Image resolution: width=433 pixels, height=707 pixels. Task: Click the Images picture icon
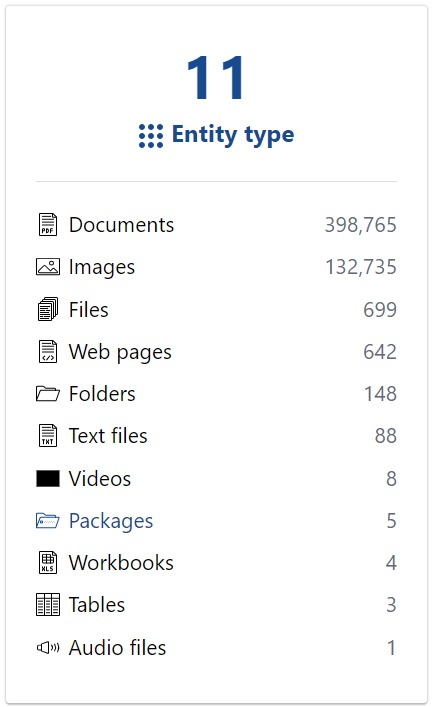point(48,267)
